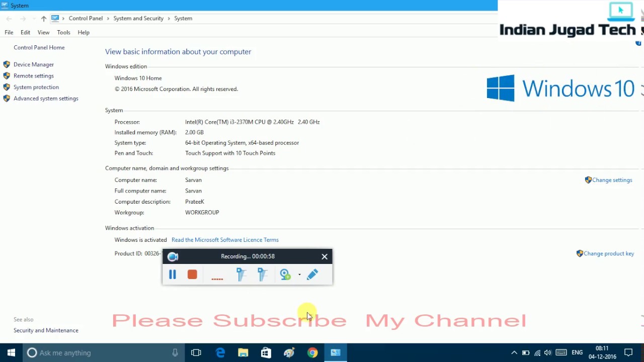The image size is (644, 362).
Task: Read the Microsoft Software Licence Terms
Action: coord(225,240)
